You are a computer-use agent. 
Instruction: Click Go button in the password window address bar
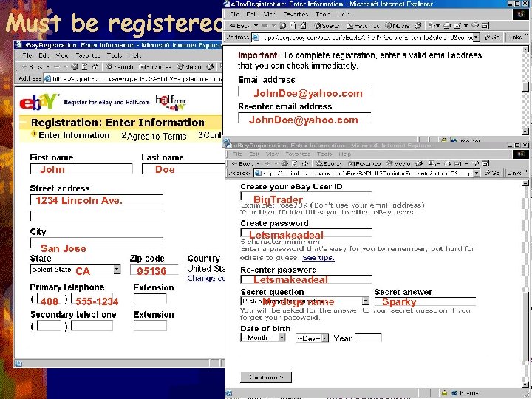pos(493,173)
